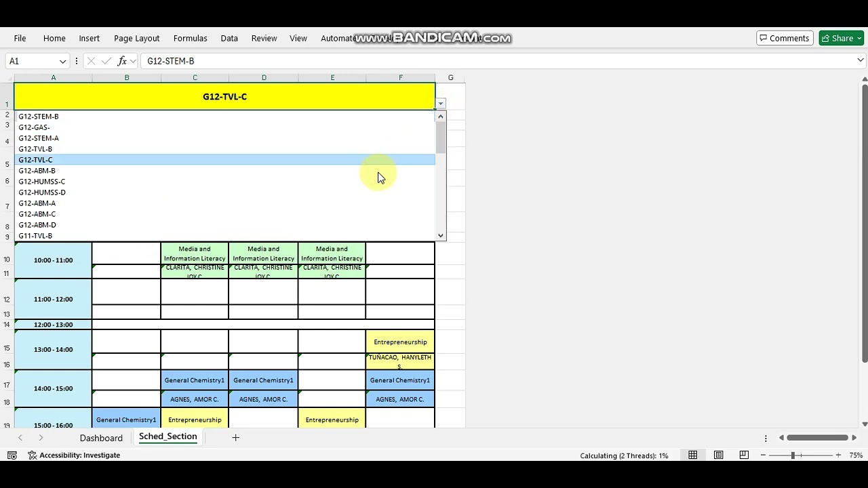Click horizontal scrollbar left arrow
Screen dimensions: 868x488
pos(781,438)
